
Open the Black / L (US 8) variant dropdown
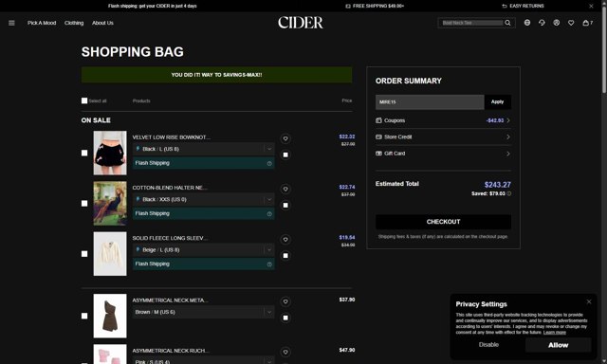[x=204, y=149]
